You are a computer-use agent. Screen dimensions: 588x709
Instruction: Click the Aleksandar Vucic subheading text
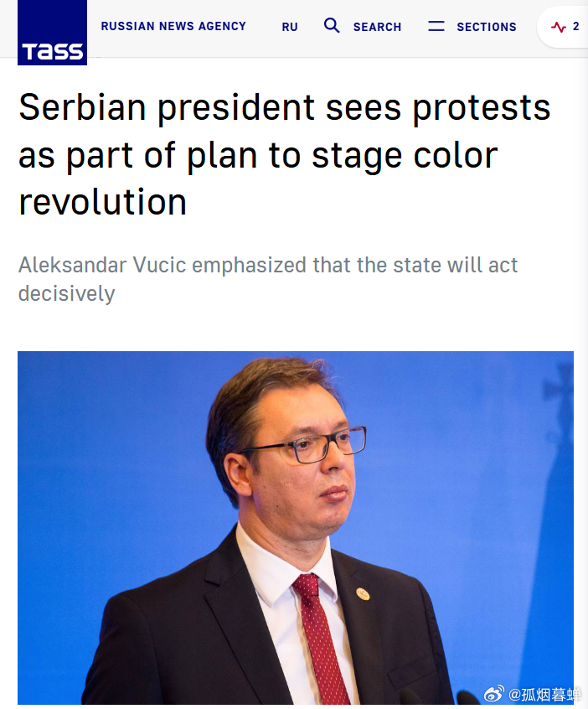[268, 279]
